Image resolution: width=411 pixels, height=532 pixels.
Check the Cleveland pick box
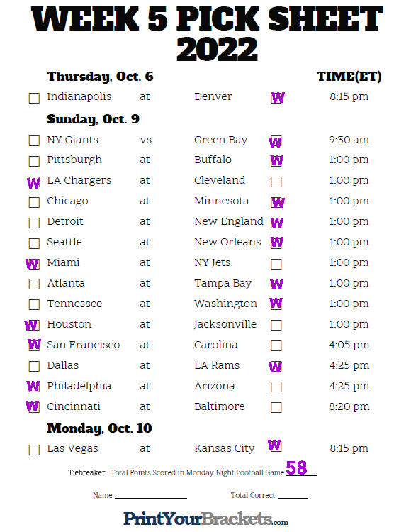click(276, 182)
